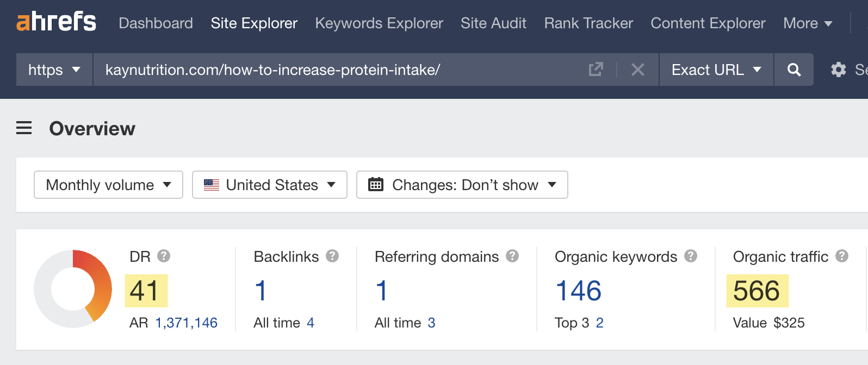Open settings gear icon
Viewport: 868px width, 365px height.
point(838,70)
